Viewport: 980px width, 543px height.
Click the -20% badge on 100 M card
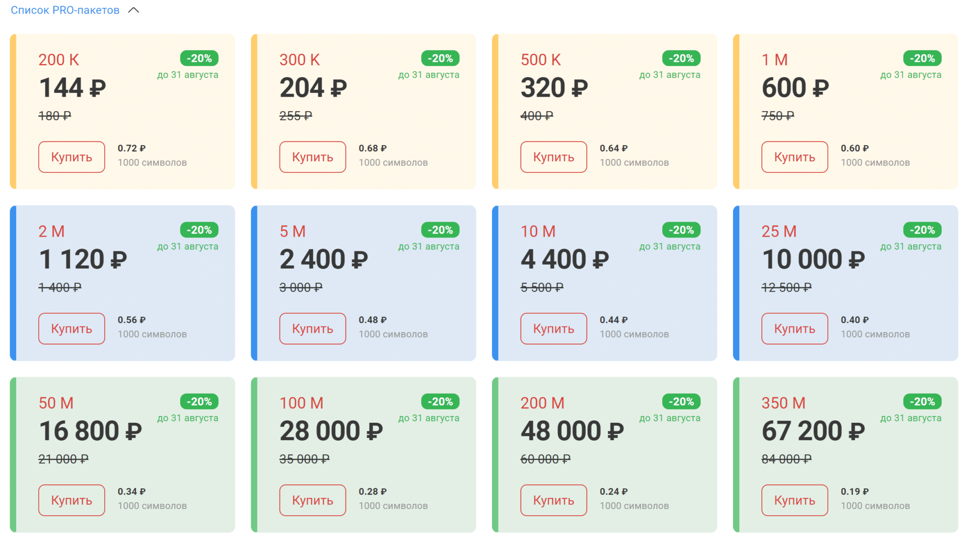click(440, 402)
